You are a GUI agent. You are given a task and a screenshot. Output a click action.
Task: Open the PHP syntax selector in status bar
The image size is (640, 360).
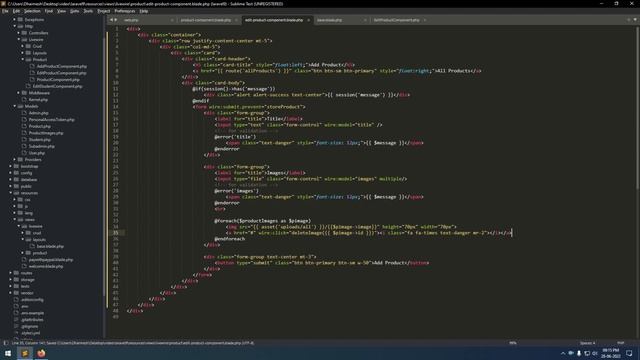coord(621,343)
